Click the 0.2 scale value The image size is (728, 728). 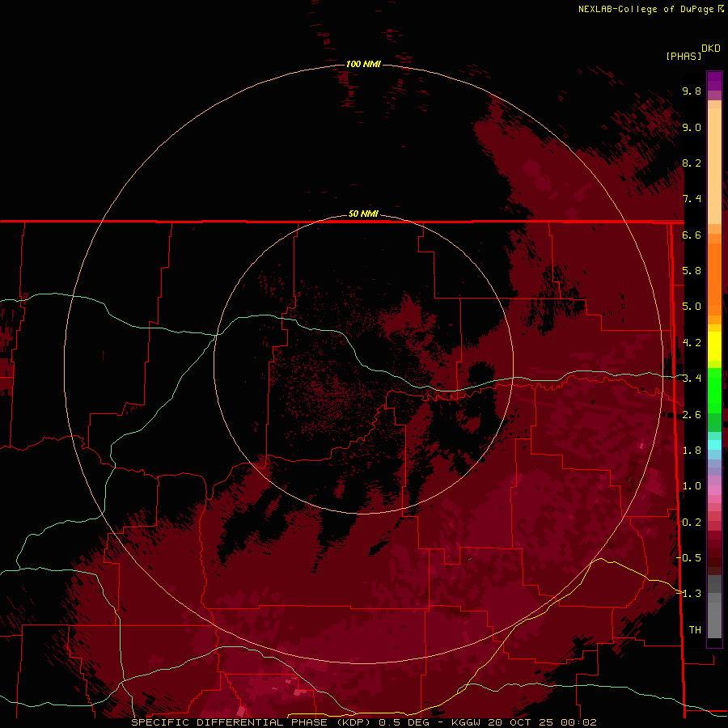tap(692, 523)
